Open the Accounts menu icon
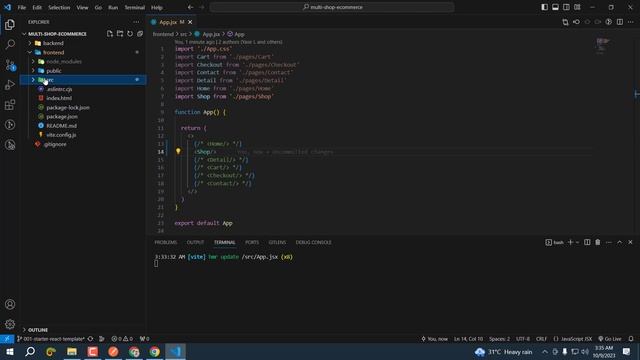640x360 pixels. pos(10,304)
